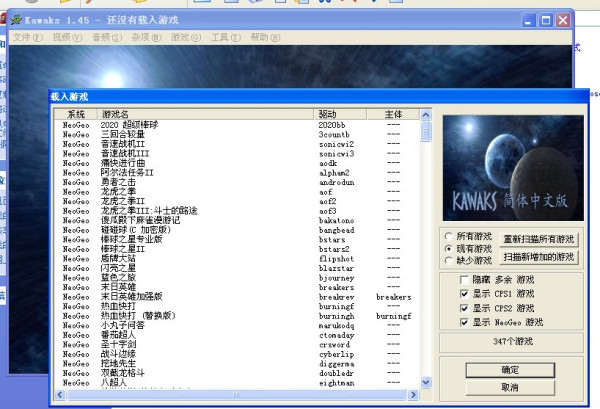This screenshot has height=409, width=600.
Task: Click the driver name burningf in 驱动 column
Action: pos(336,306)
